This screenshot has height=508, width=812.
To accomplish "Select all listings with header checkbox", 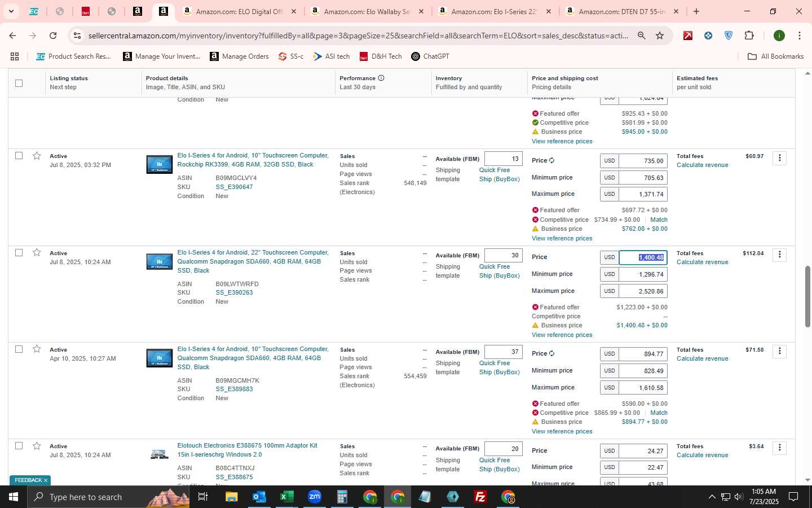I will click(19, 83).
